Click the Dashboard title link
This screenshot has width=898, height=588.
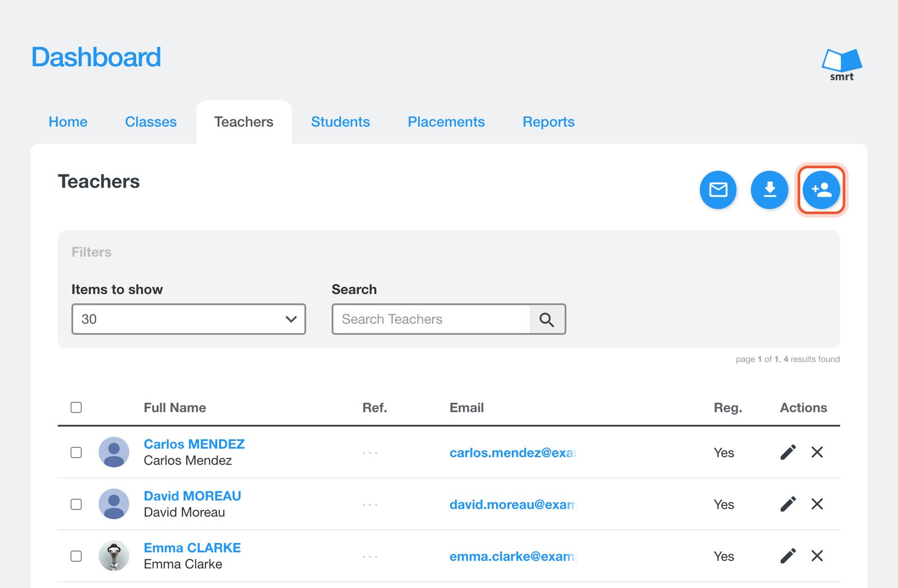pos(96,57)
